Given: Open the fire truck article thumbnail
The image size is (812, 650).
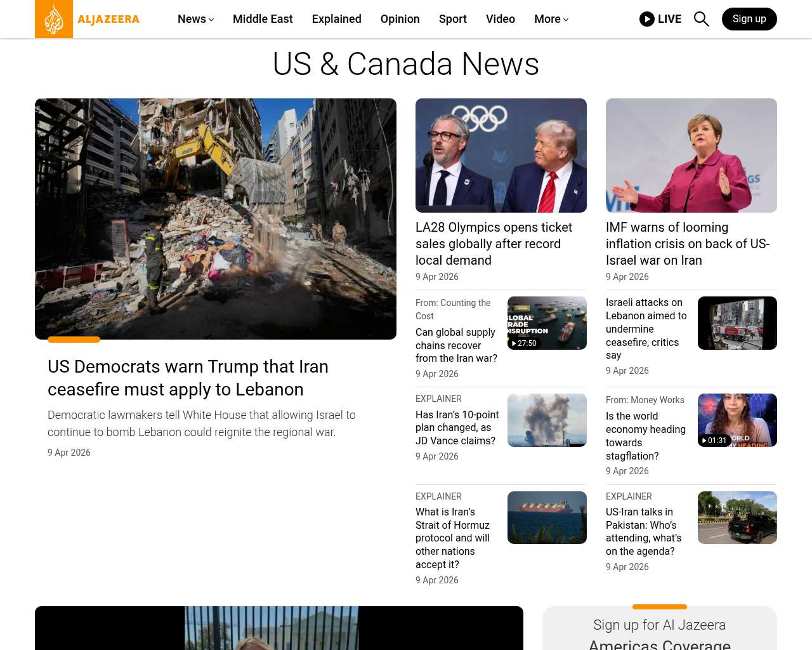Looking at the screenshot, I should click(737, 323).
